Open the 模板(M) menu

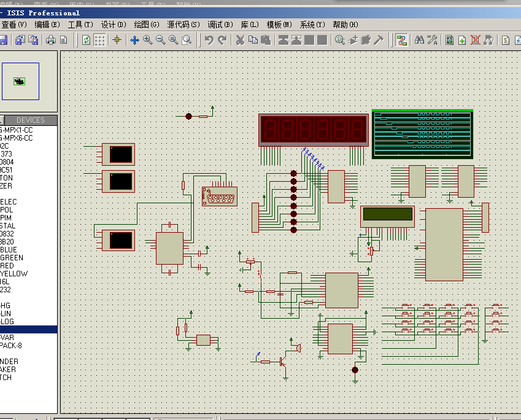(x=279, y=25)
